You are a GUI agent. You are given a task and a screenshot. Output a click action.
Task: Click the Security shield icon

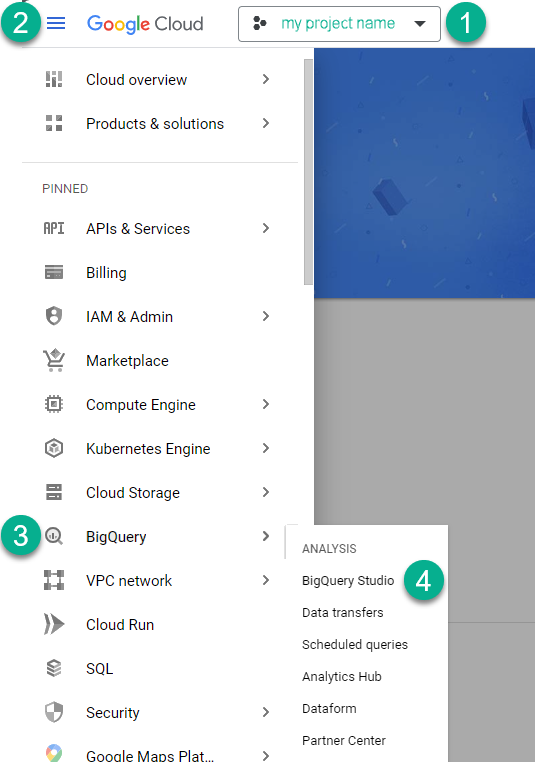(54, 712)
